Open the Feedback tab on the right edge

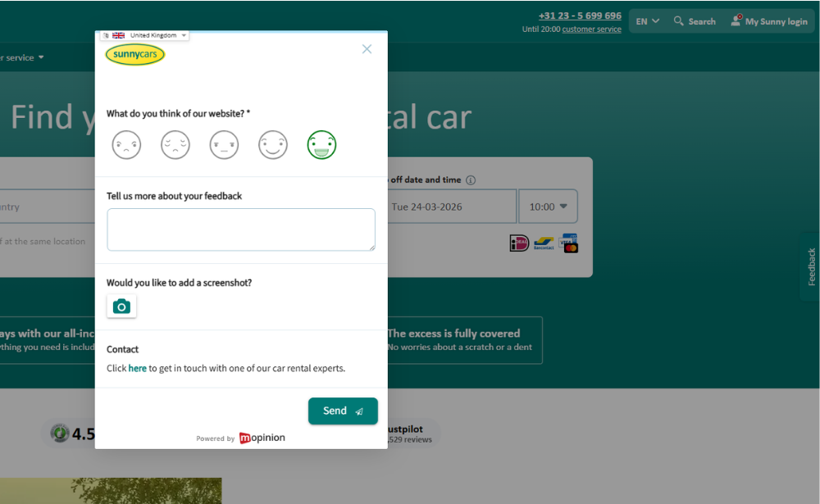[x=810, y=267]
